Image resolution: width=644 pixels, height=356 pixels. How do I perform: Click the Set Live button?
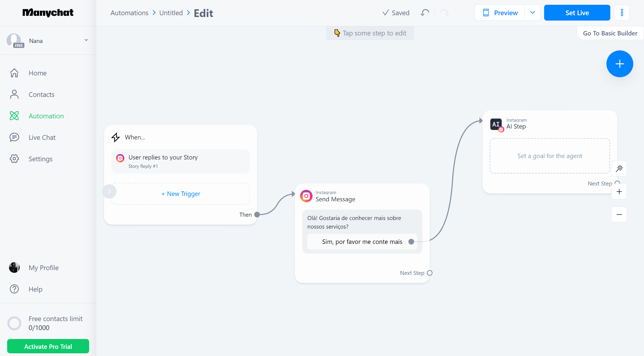577,13
